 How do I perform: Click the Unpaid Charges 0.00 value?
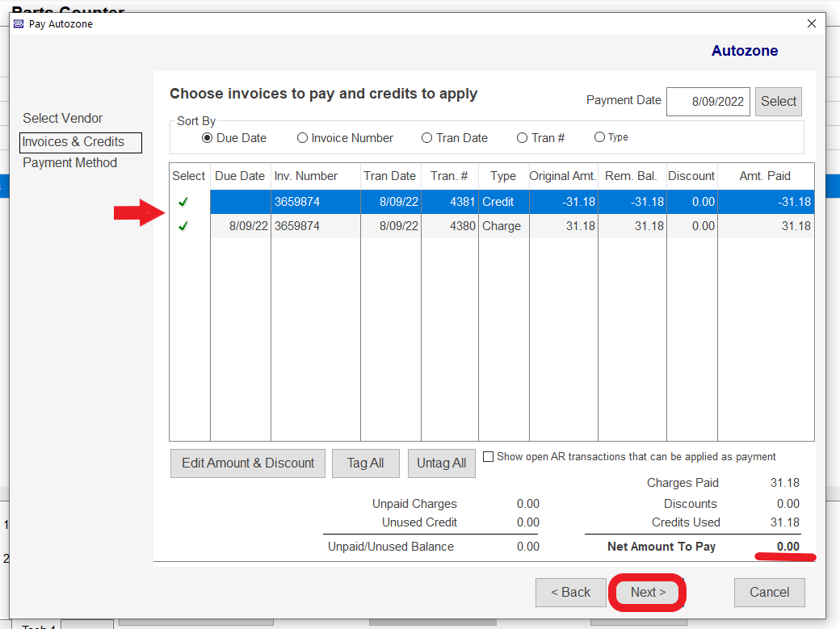(528, 504)
